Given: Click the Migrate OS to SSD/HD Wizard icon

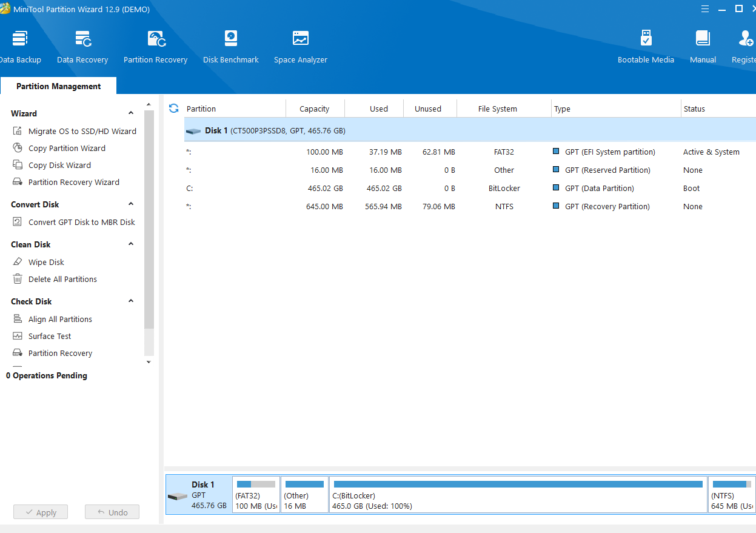Looking at the screenshot, I should (x=18, y=131).
